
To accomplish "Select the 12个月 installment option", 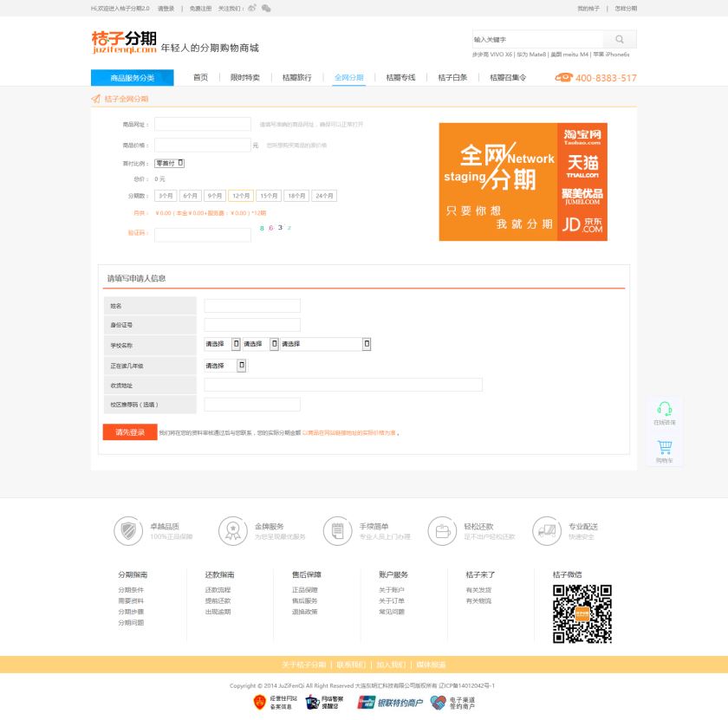I will point(241,196).
